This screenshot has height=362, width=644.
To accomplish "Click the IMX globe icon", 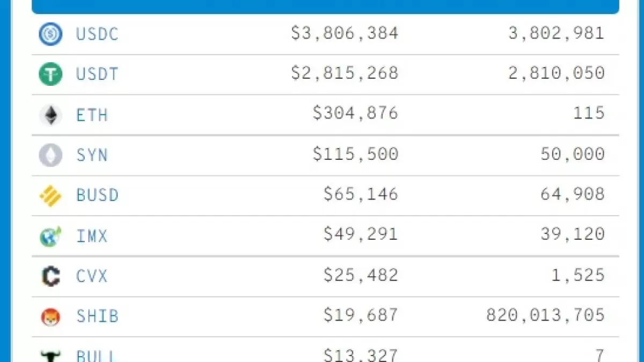I will (50, 236).
